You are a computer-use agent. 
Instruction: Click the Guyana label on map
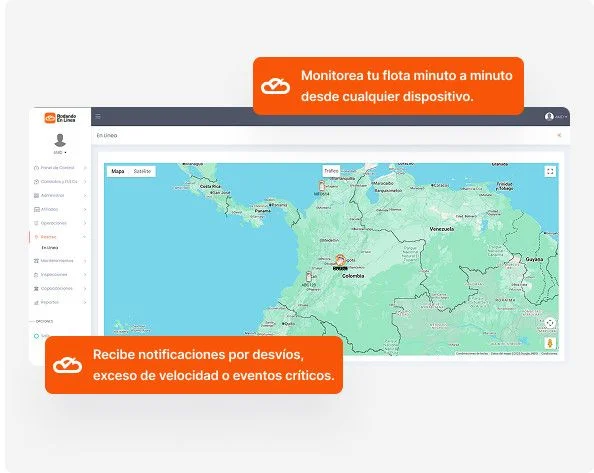pyautogui.click(x=534, y=259)
